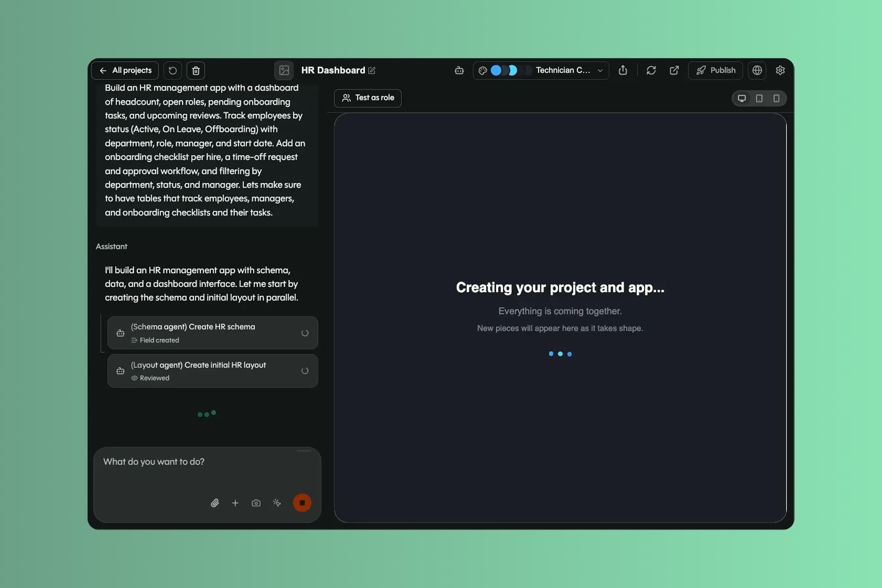The height and width of the screenshot is (588, 882).
Task: Expand the Schema agent Create HR schema task
Action: click(x=213, y=333)
